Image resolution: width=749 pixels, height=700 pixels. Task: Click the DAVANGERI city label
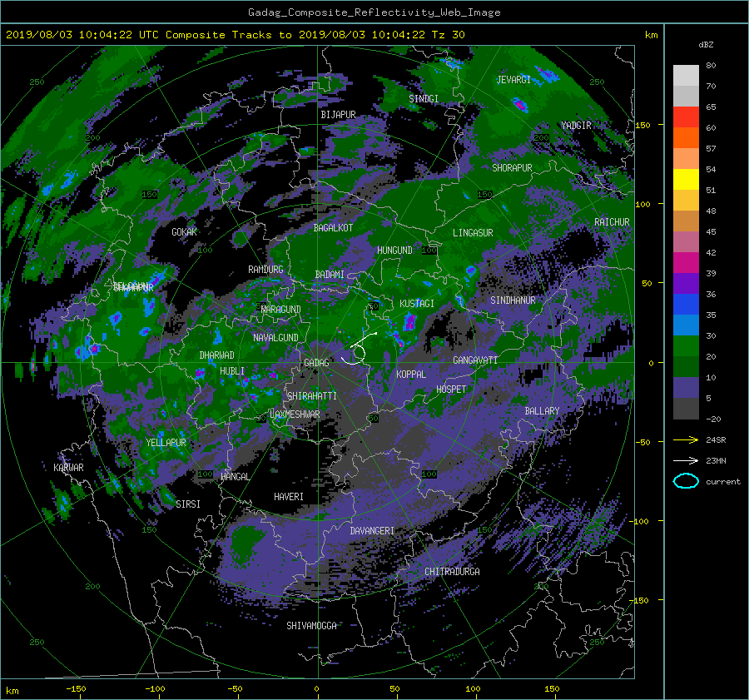(372, 531)
